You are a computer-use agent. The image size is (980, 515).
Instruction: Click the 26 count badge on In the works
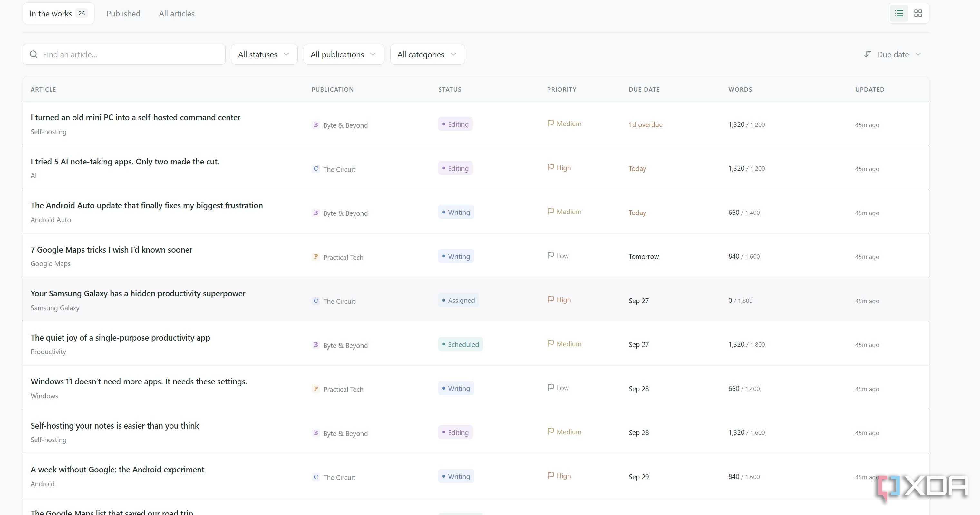[82, 13]
